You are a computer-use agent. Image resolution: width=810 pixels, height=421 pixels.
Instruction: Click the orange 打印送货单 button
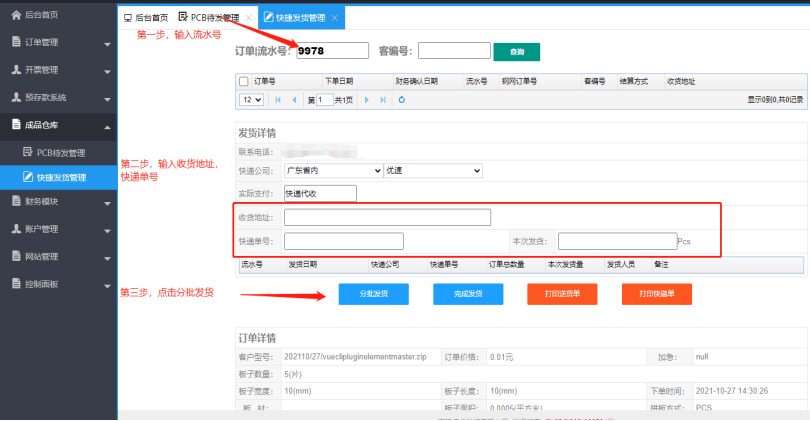562,294
